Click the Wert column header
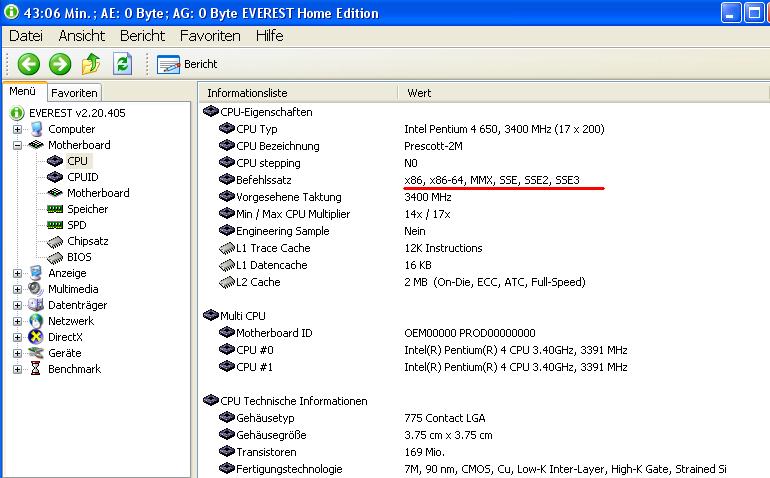The height and width of the screenshot is (478, 770). [420, 93]
